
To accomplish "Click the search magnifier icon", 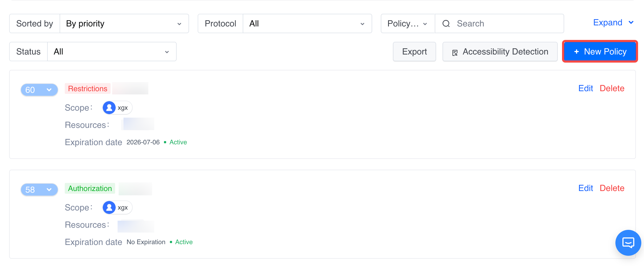I will click(x=446, y=24).
